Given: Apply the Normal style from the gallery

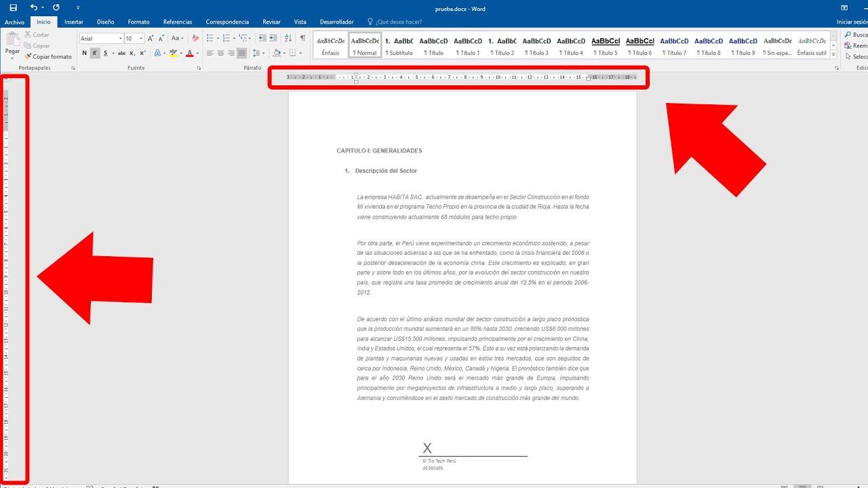Looking at the screenshot, I should (364, 46).
